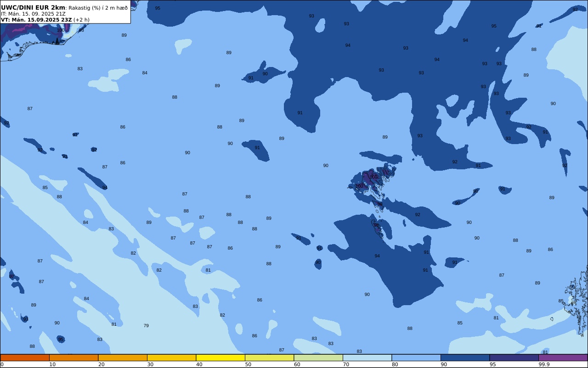Click the "10" tick label under the color bar

(52, 364)
